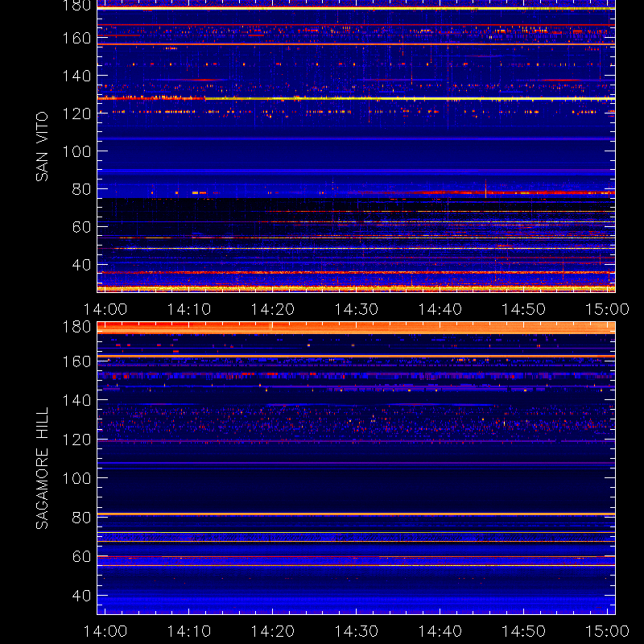Pick the 160 label on Sagamore Hill axis
The image size is (644, 644).
76,361
